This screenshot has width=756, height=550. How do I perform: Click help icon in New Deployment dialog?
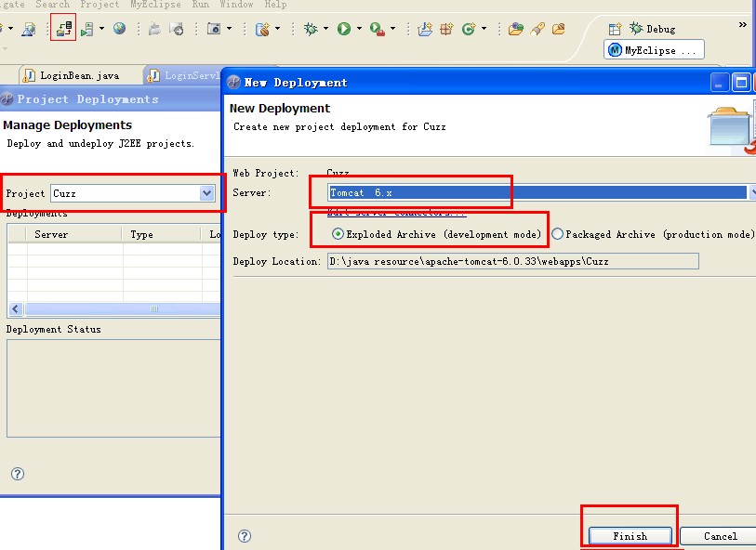tap(245, 536)
